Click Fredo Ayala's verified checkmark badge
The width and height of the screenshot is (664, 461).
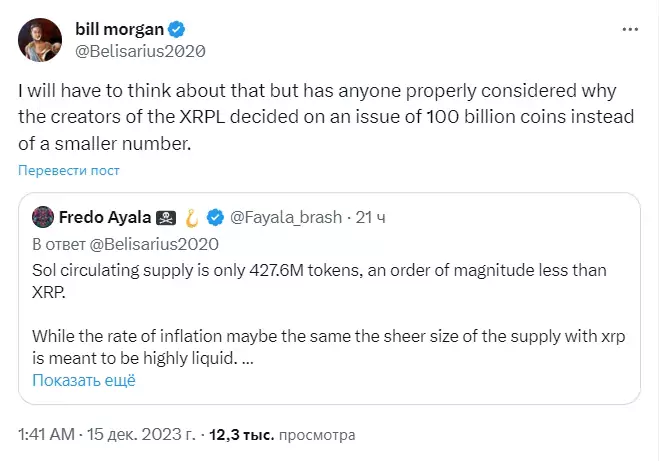click(x=215, y=218)
